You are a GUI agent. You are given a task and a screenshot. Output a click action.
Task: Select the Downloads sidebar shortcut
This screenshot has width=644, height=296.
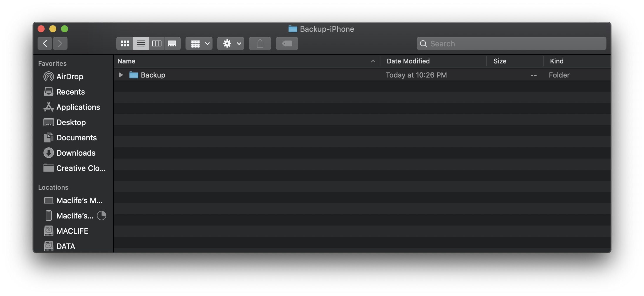76,153
